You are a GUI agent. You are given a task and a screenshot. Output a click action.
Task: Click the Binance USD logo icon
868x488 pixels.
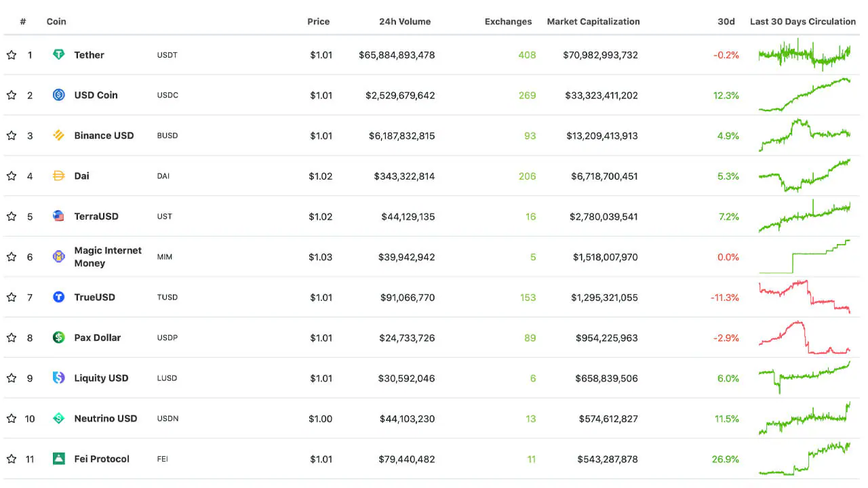pyautogui.click(x=59, y=136)
